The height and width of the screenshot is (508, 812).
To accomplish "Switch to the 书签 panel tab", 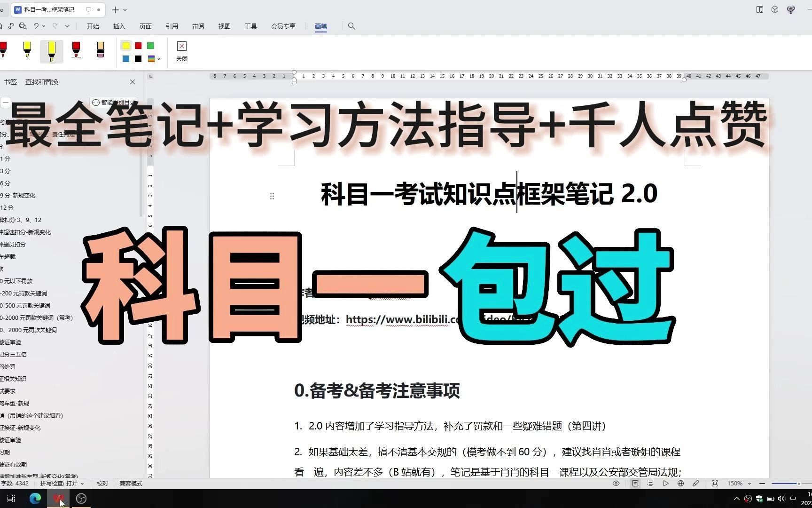I will pos(10,82).
